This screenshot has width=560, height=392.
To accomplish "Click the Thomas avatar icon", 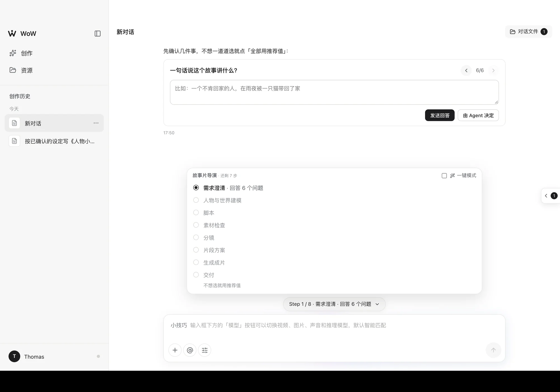I will coord(14,356).
